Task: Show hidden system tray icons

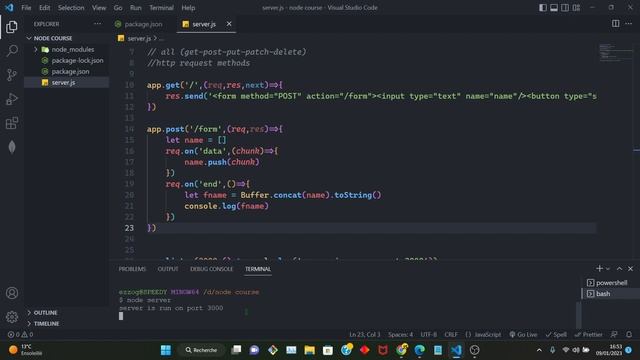Action: (539, 350)
